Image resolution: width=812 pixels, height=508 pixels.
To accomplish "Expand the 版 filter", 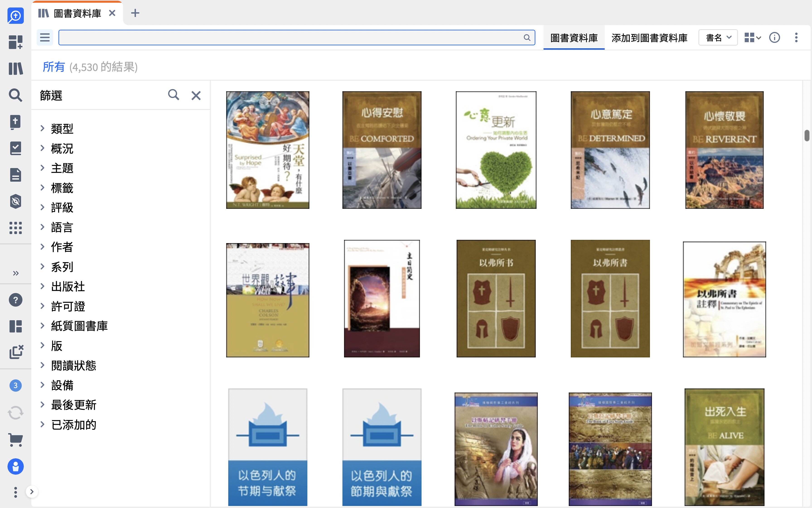I will pos(42,345).
